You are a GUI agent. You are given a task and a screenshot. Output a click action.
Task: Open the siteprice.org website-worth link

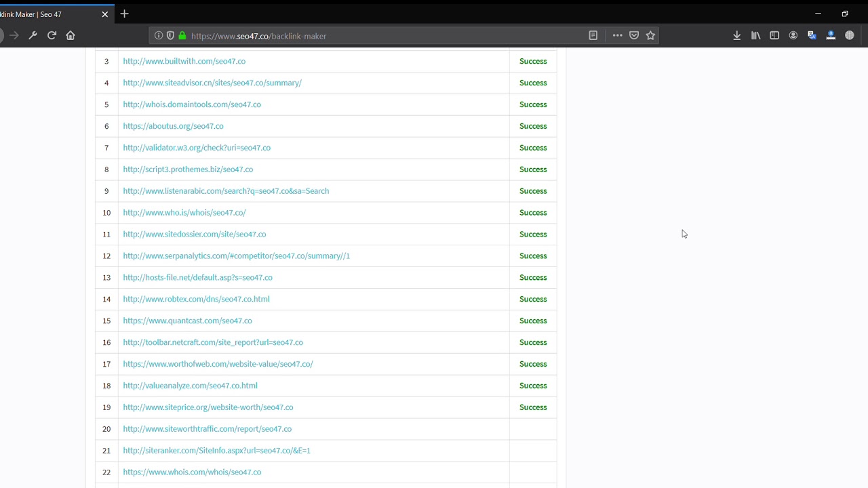(208, 408)
